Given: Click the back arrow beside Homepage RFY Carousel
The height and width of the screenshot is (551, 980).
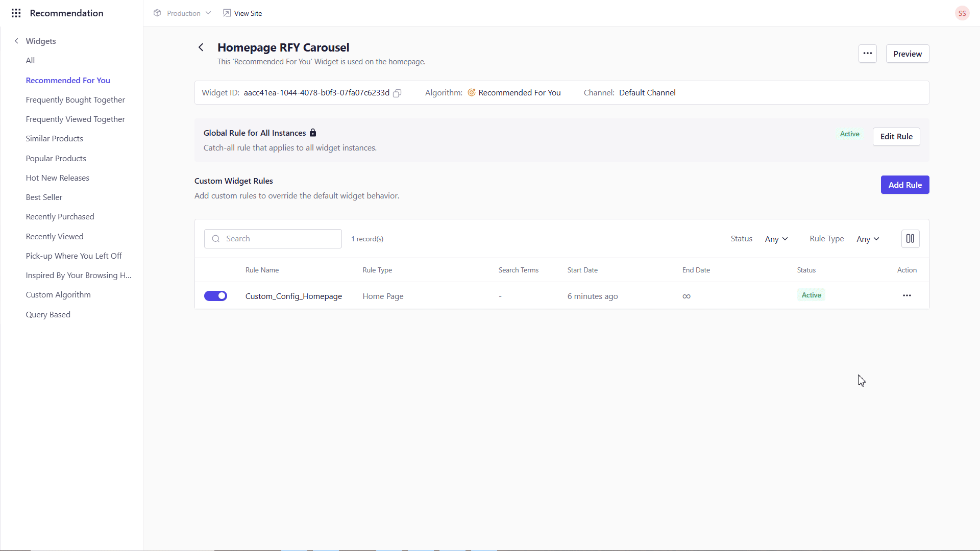Looking at the screenshot, I should click(201, 47).
